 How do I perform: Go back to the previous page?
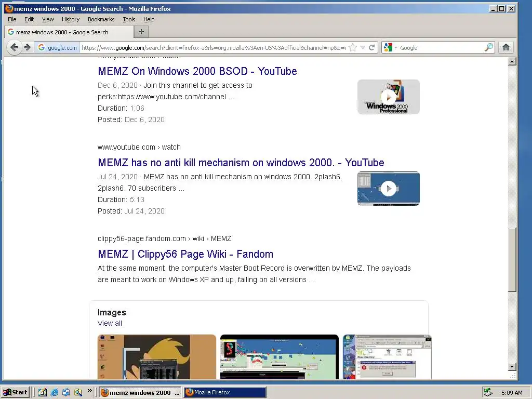[14, 47]
